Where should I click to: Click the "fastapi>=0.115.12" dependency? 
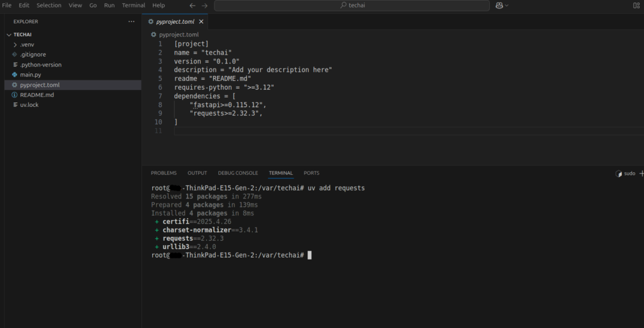point(228,105)
